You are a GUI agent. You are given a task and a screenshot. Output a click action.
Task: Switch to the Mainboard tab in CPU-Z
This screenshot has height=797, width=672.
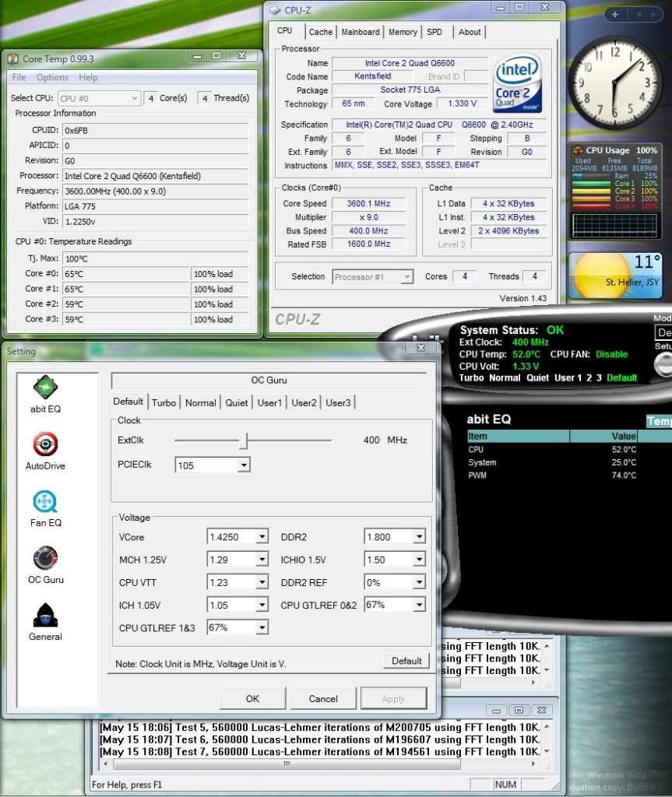pyautogui.click(x=361, y=32)
